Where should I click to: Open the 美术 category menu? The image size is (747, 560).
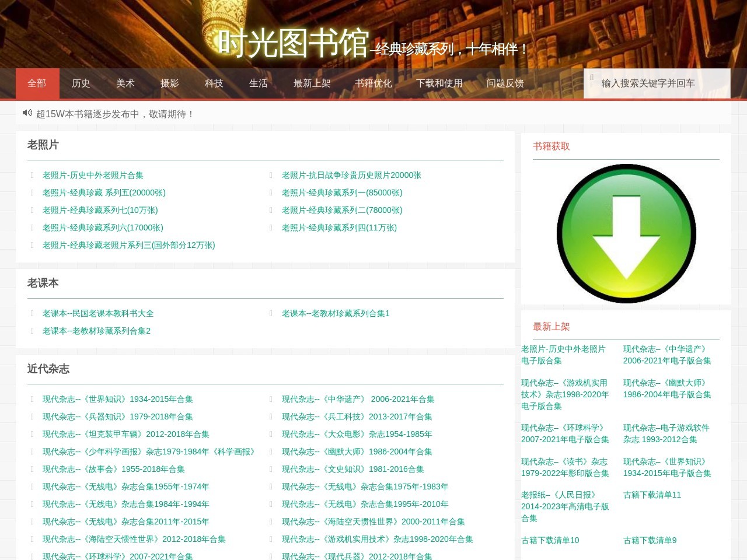pos(125,83)
